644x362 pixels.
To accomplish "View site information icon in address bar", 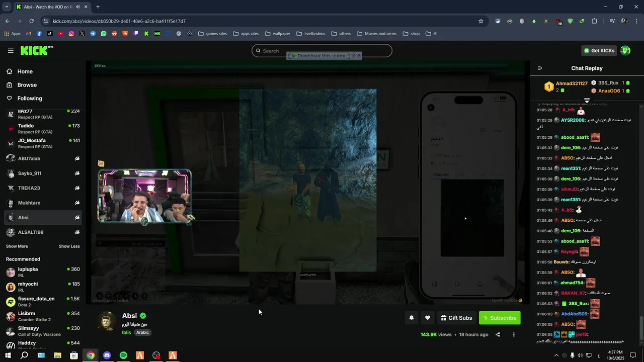I will (46, 21).
